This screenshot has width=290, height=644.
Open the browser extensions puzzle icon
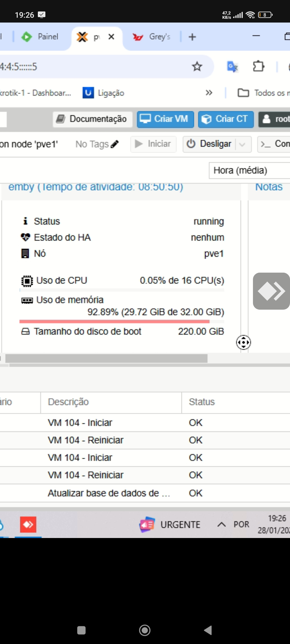[x=258, y=66]
